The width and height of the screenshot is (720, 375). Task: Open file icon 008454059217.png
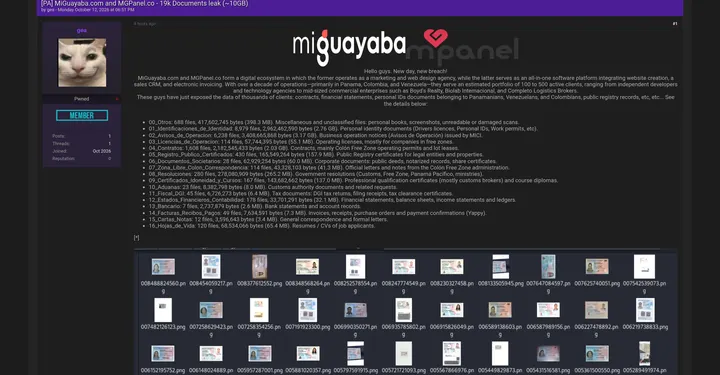point(211,267)
